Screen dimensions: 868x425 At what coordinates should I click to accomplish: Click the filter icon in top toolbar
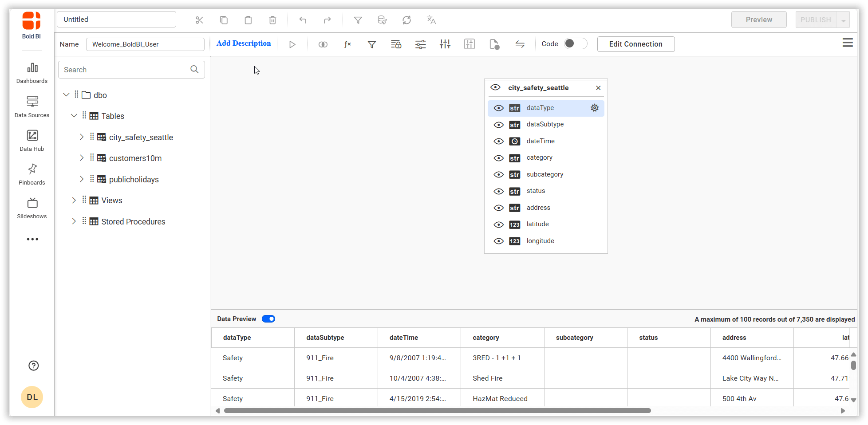click(x=358, y=20)
